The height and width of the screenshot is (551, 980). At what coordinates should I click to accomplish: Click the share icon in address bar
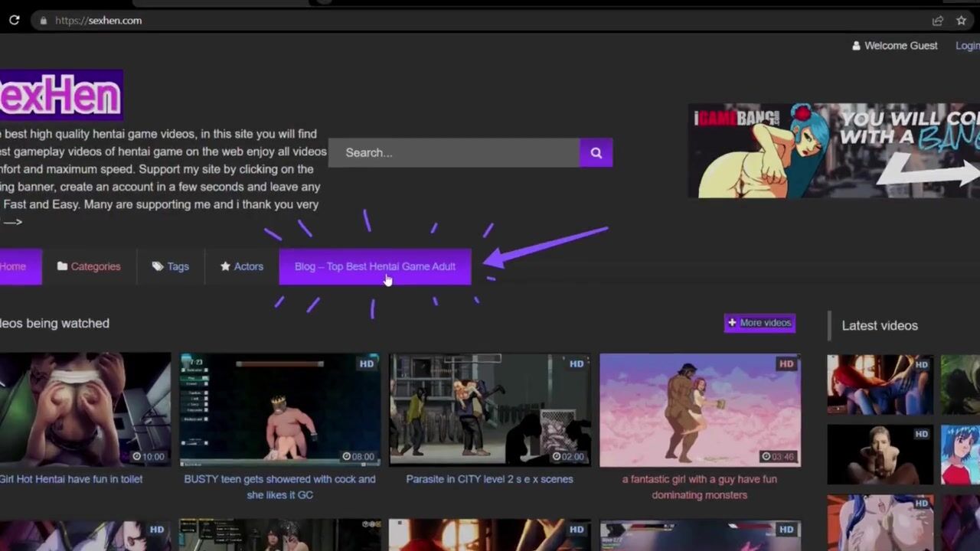coord(937,21)
